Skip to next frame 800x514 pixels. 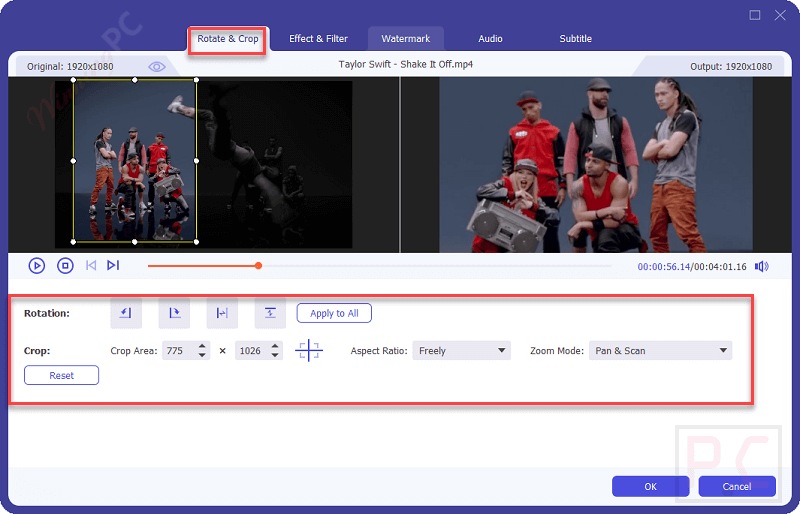(113, 265)
